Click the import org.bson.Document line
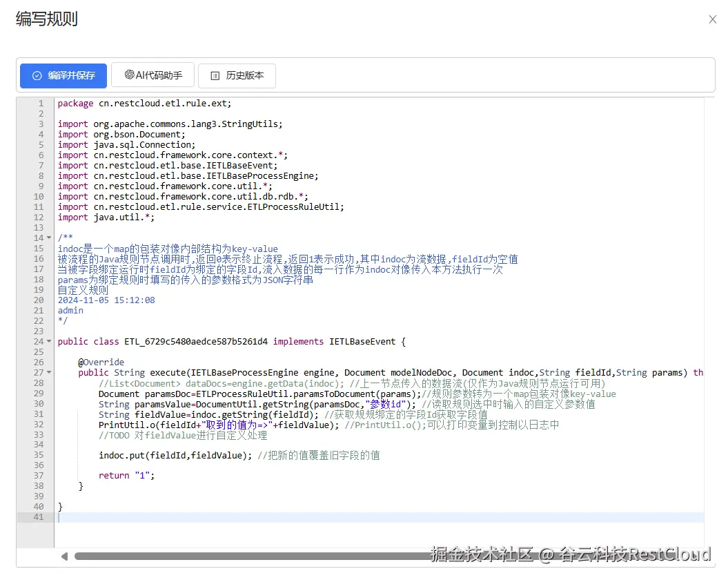728x580 pixels. point(121,135)
